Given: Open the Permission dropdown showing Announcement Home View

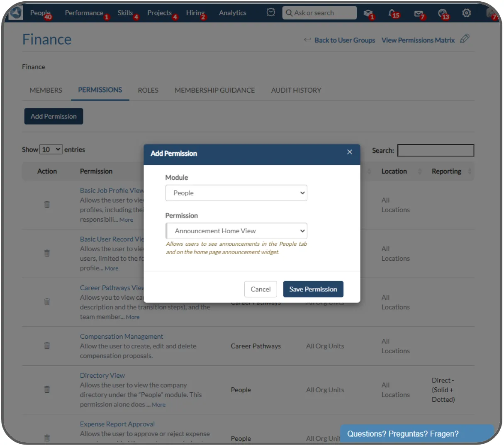Looking at the screenshot, I should 236,231.
